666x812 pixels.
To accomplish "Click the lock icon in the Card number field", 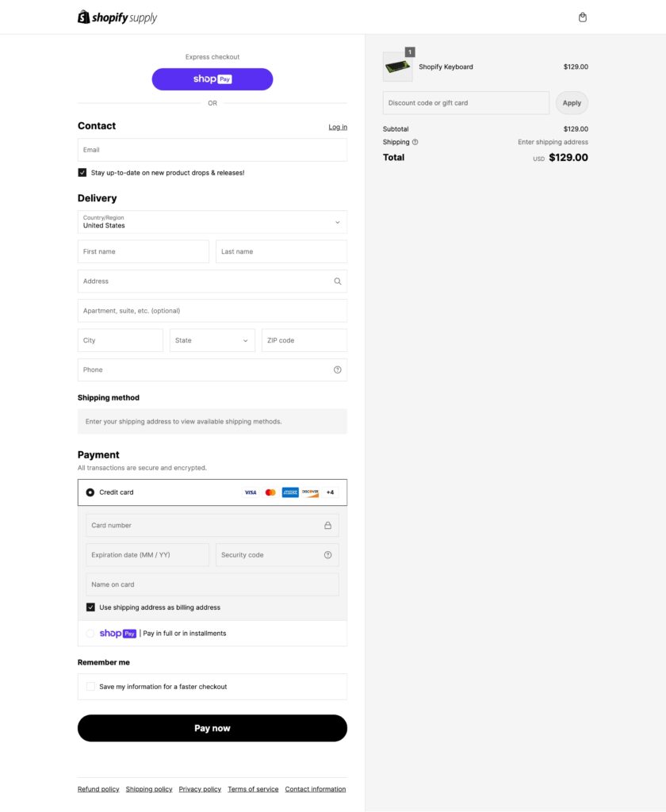I will coord(327,525).
